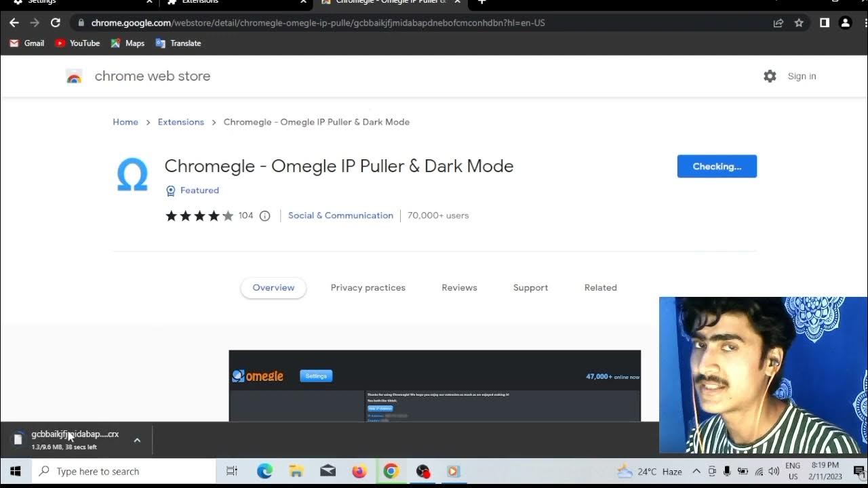Open Gmail bookmark

click(27, 43)
